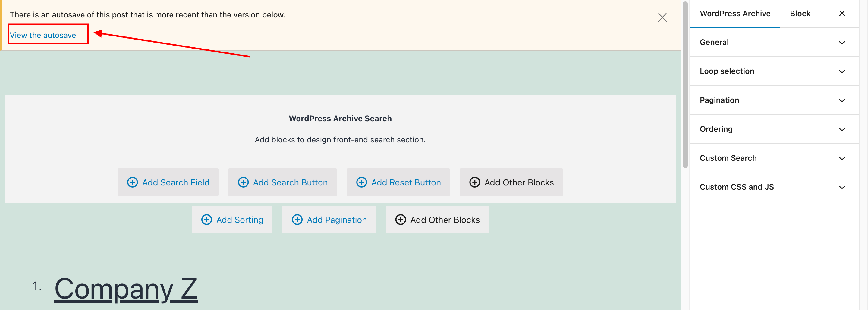Expand the General section

tap(774, 42)
